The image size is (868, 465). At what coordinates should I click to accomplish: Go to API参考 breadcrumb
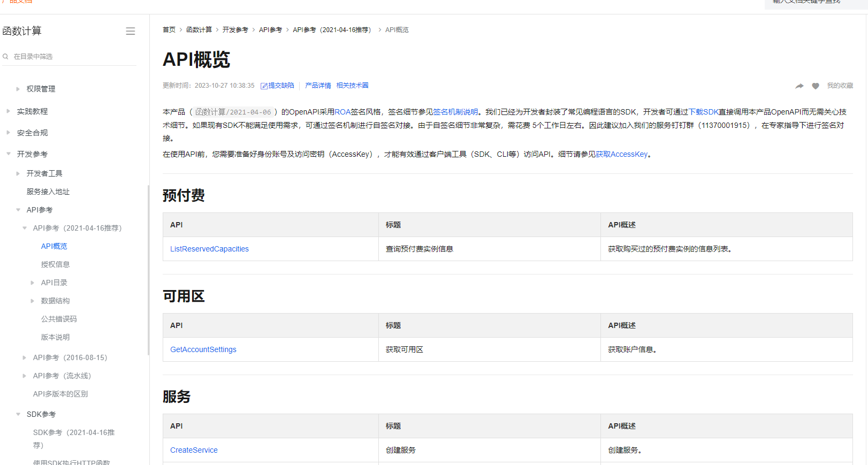(270, 30)
